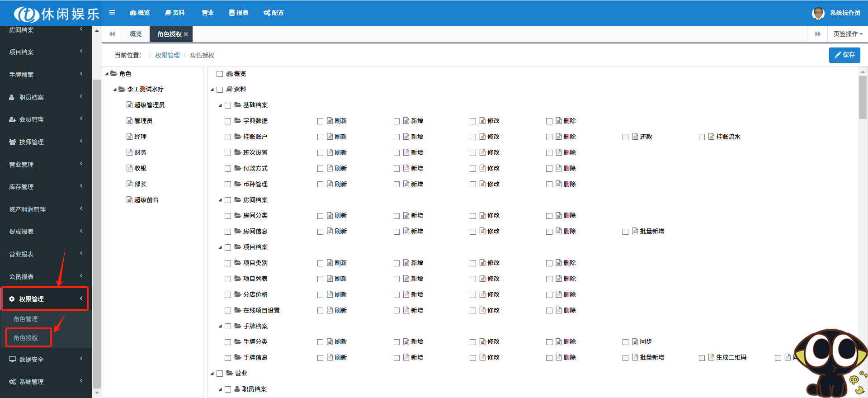The image size is (868, 398).
Task: Click the 保存 button
Action: coord(844,55)
